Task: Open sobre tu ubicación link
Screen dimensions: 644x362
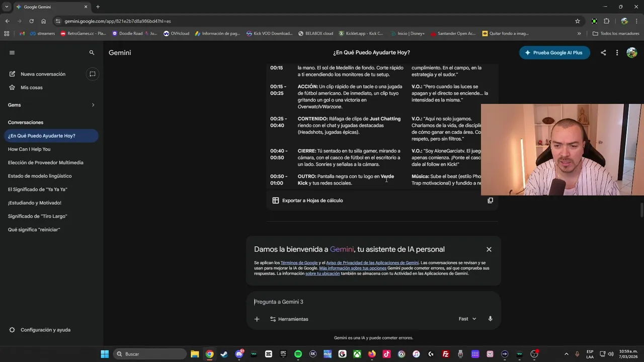Action: pyautogui.click(x=323, y=274)
